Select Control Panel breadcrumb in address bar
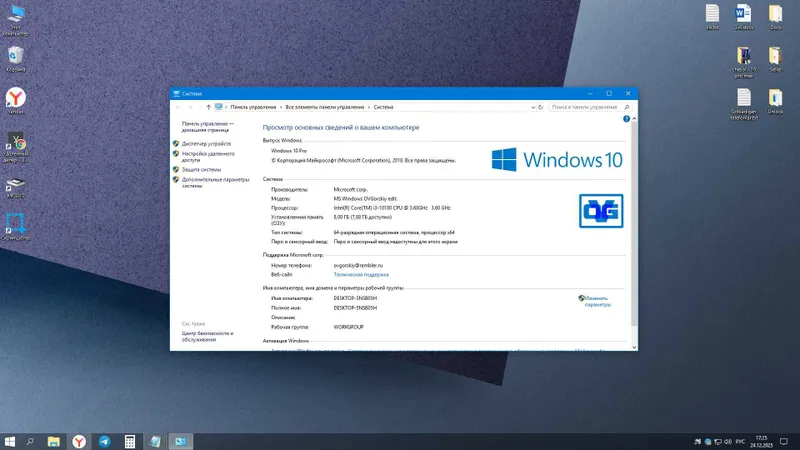Image resolution: width=800 pixels, height=450 pixels. (253, 107)
